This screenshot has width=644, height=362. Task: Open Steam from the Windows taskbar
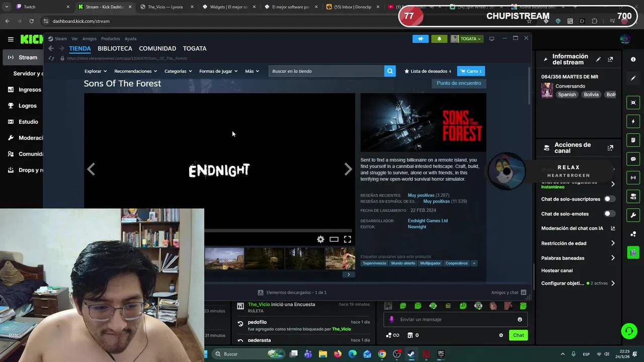pos(412,354)
